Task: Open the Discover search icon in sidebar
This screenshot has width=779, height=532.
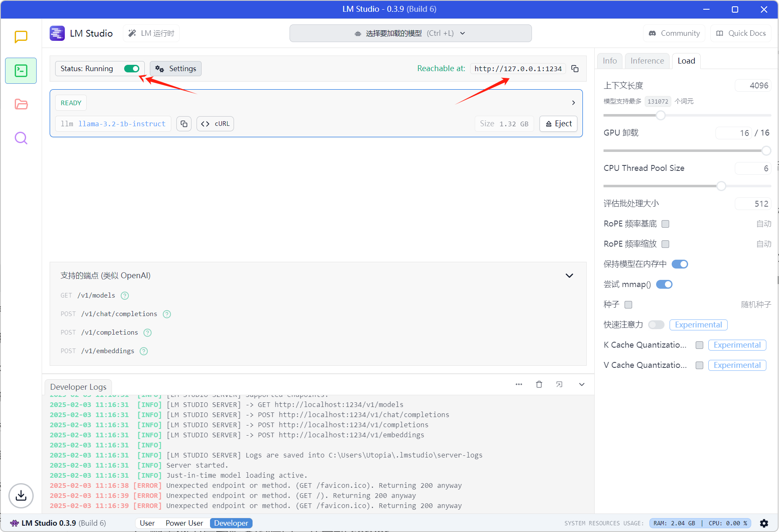Action: point(21,138)
